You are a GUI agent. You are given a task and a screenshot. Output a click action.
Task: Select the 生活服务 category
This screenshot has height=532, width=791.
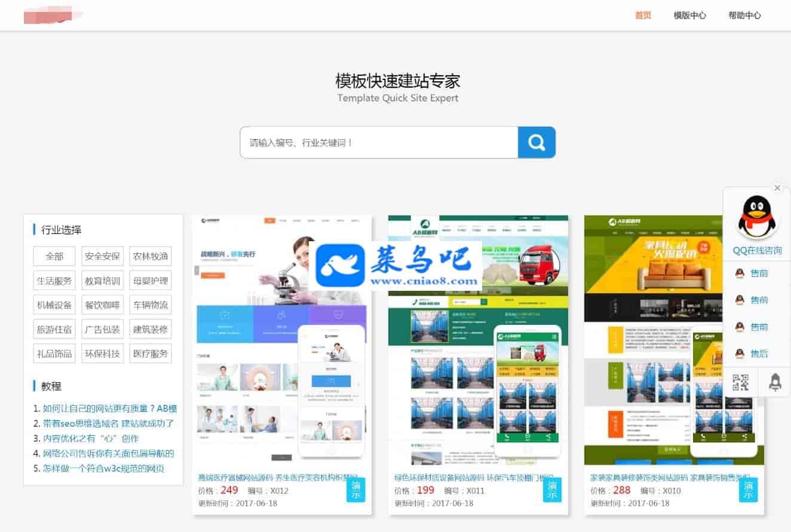54,281
